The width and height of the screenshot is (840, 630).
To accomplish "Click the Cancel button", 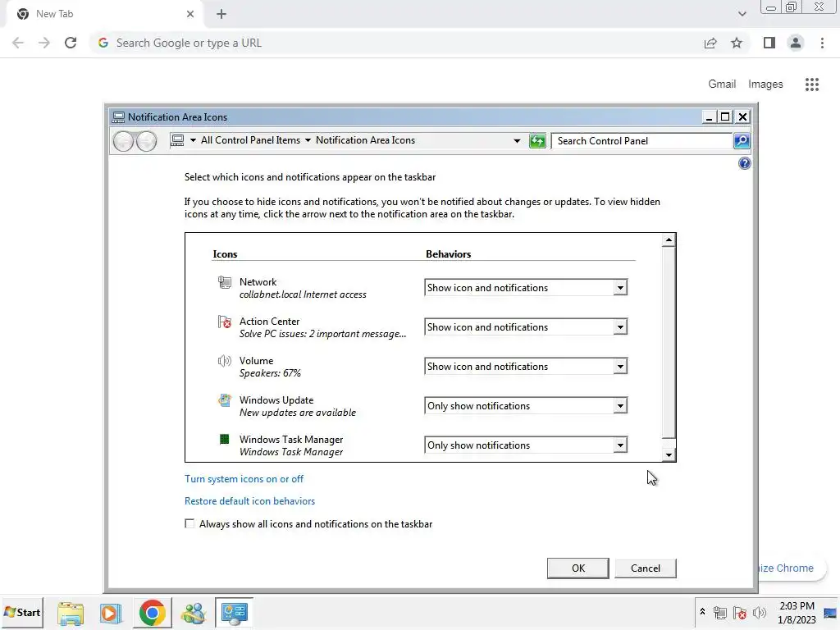I will pos(646,568).
